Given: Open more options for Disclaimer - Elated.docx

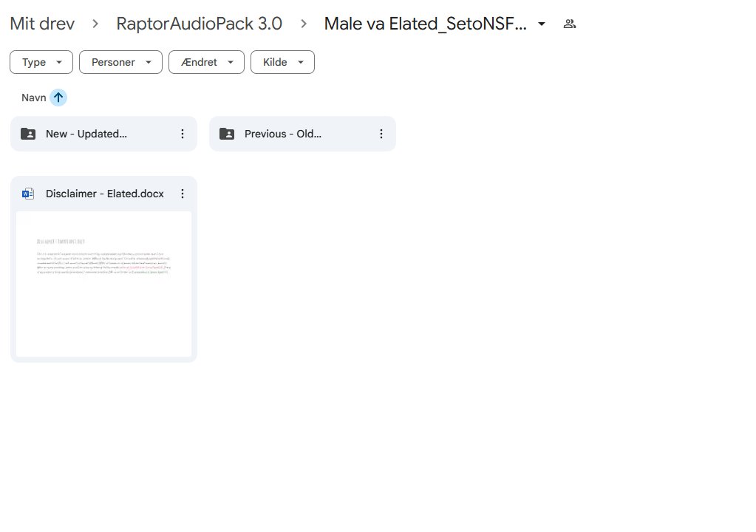Looking at the screenshot, I should pyautogui.click(x=183, y=194).
